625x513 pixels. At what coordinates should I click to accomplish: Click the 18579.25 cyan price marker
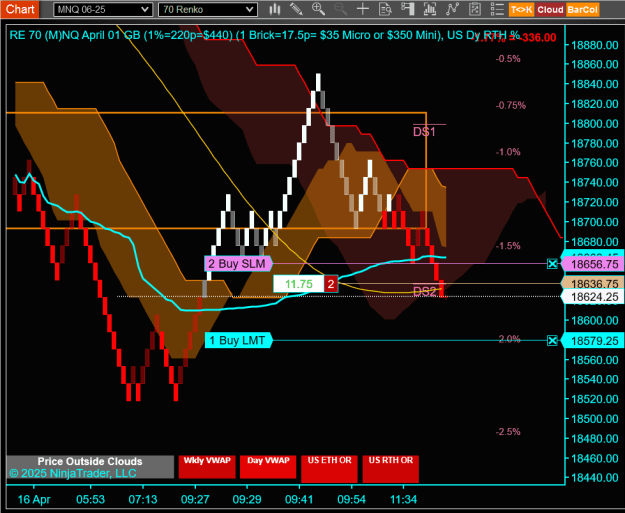pos(593,341)
